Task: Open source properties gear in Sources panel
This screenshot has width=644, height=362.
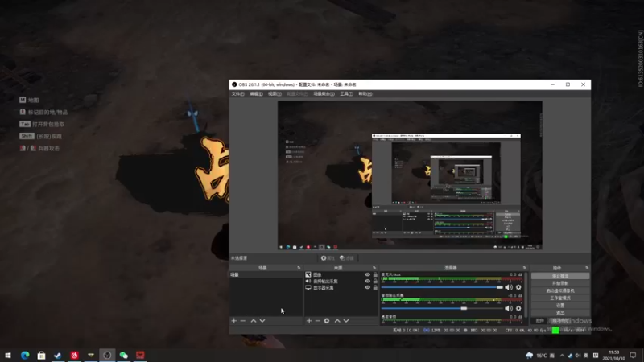Action: click(x=327, y=320)
